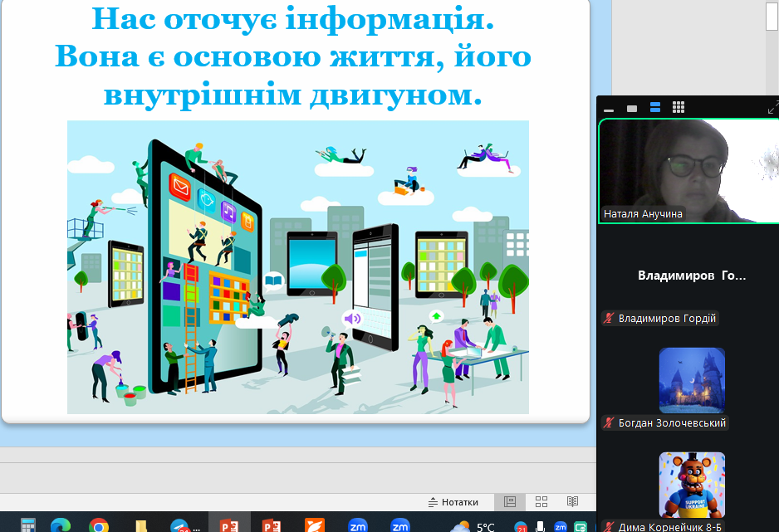Click the microphone icon in system tray
This screenshot has height=532, width=779.
541,526
